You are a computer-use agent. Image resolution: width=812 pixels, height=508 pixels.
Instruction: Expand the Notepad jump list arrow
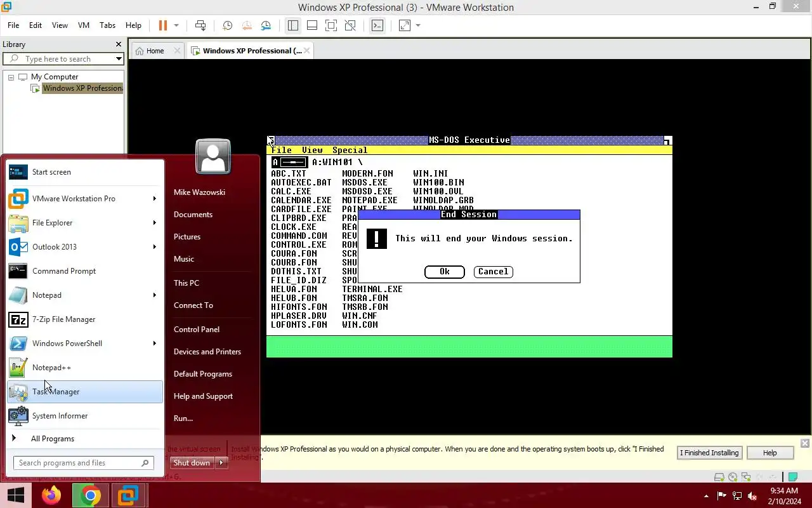tap(154, 295)
